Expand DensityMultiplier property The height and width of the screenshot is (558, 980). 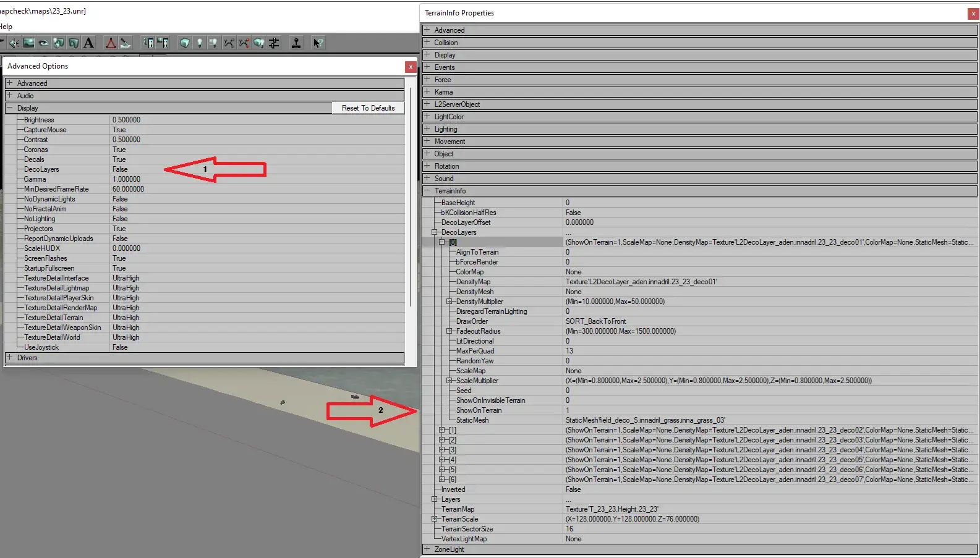pos(450,302)
